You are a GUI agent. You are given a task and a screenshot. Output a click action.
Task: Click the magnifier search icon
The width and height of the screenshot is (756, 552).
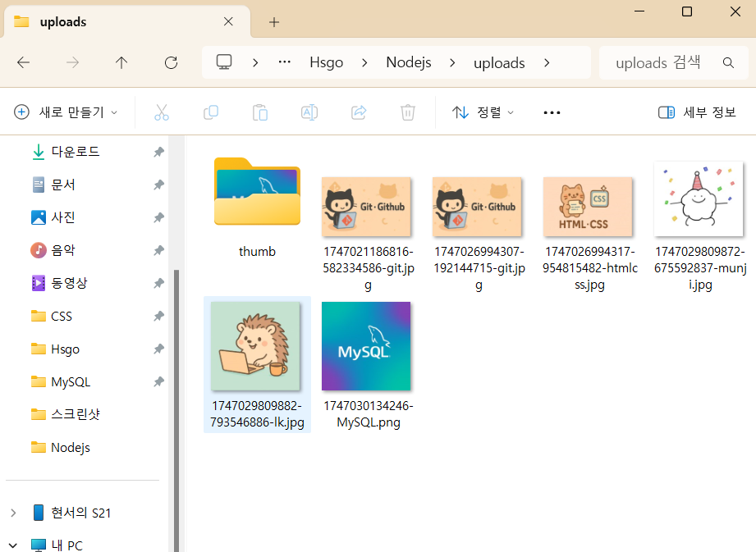click(729, 62)
